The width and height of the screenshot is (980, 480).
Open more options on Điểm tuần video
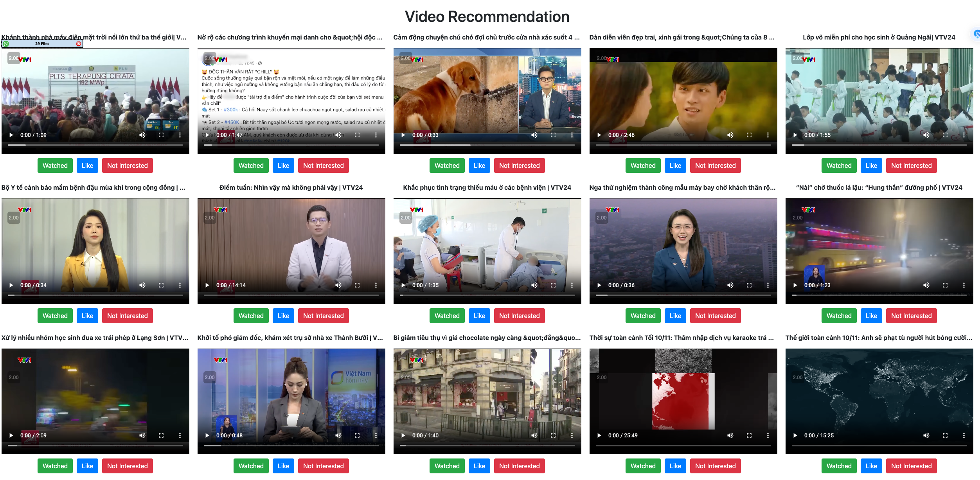coord(376,285)
